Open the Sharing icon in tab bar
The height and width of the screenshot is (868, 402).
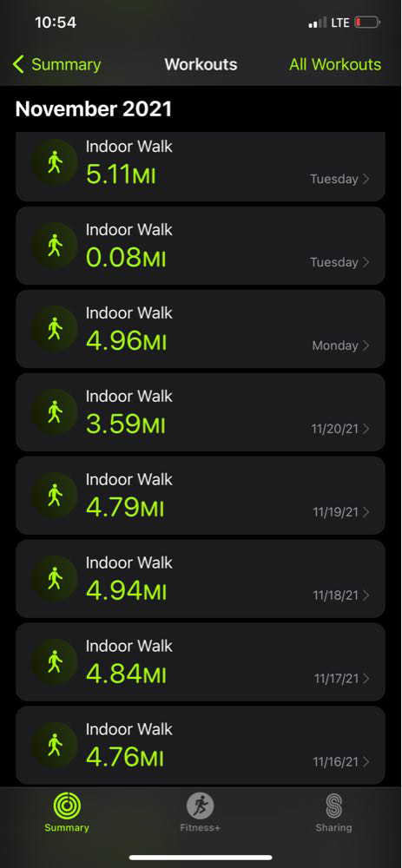(333, 806)
